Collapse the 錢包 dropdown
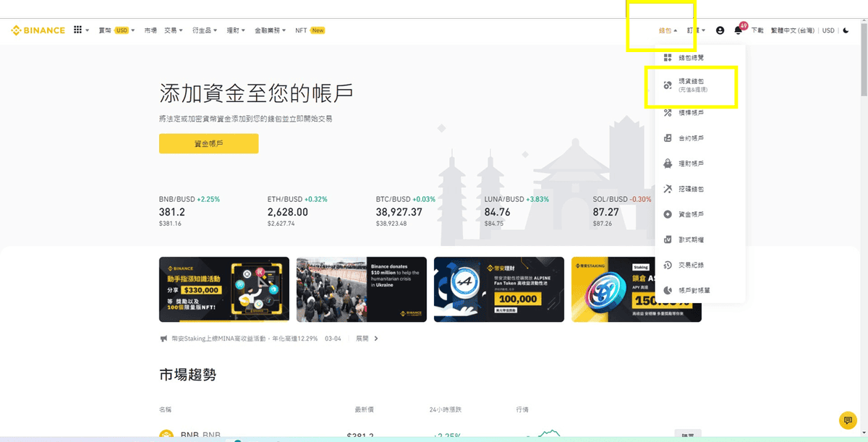The height and width of the screenshot is (442, 868). (x=668, y=30)
